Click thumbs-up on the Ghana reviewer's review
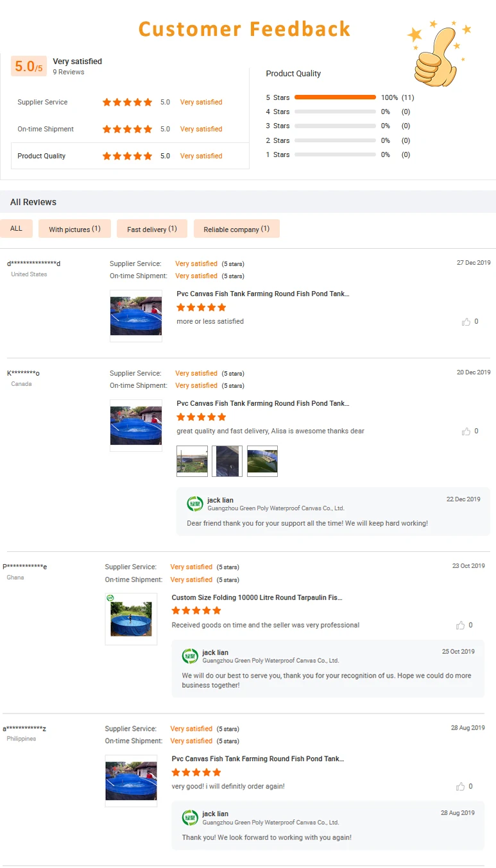 (461, 625)
